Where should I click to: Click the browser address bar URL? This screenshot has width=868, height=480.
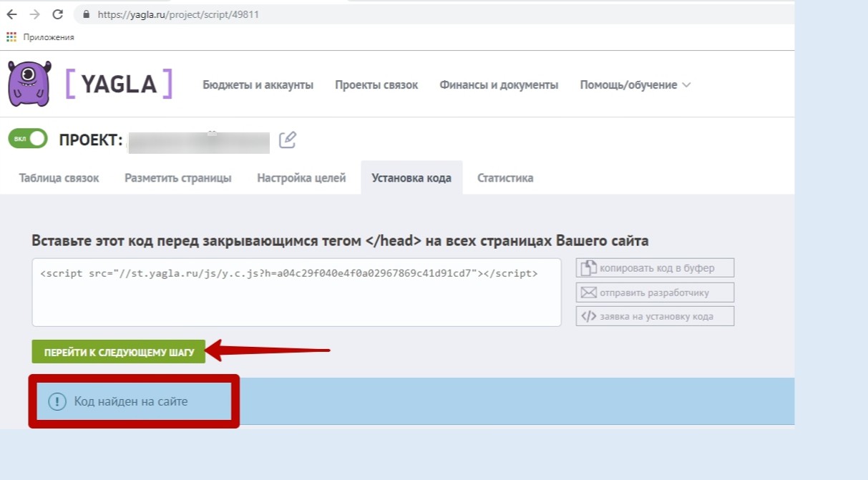tap(177, 14)
